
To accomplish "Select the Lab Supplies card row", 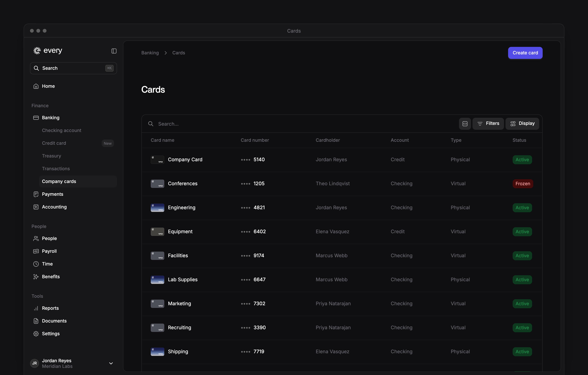I will (342, 280).
